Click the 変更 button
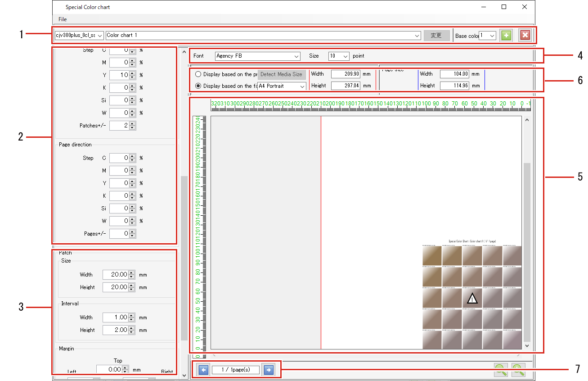Screen dimensions: 588x381 coord(436,35)
